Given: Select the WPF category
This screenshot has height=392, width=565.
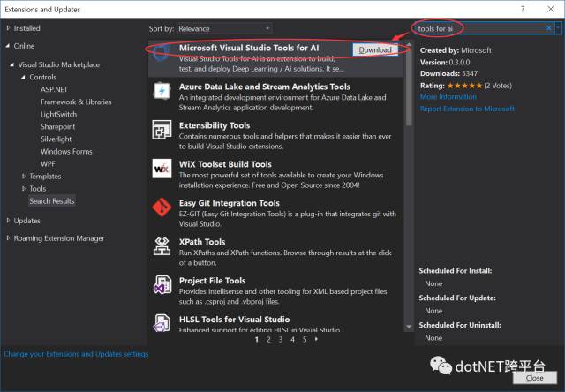Looking at the screenshot, I should click(x=48, y=164).
